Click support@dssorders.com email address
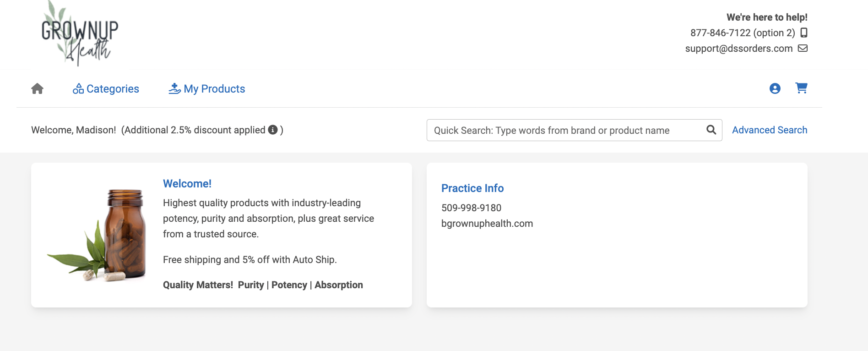The image size is (868, 351). coord(739,49)
